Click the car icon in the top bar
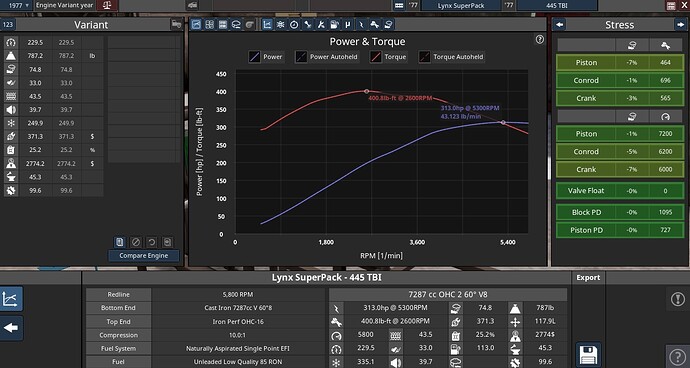The width and height of the screenshot is (690, 368). tap(192, 5)
